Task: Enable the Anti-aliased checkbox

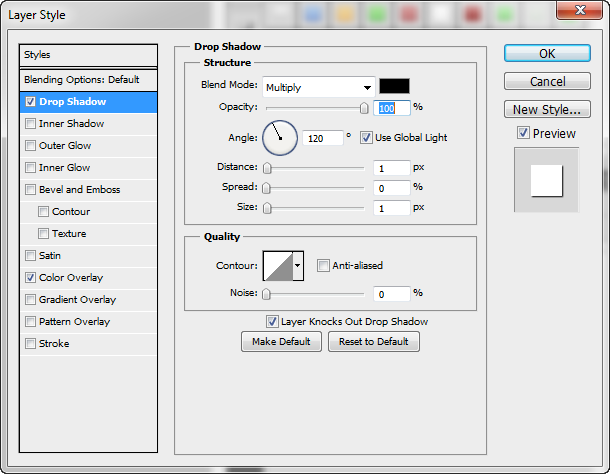Action: 323,265
